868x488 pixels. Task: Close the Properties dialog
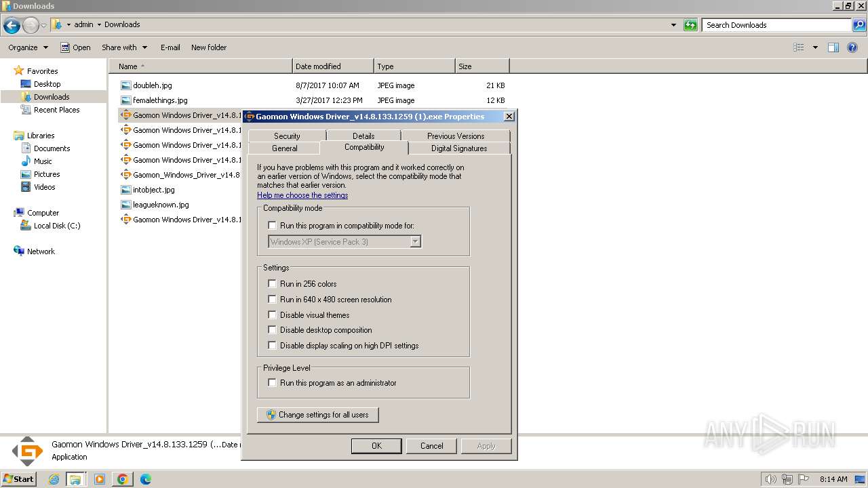click(509, 117)
